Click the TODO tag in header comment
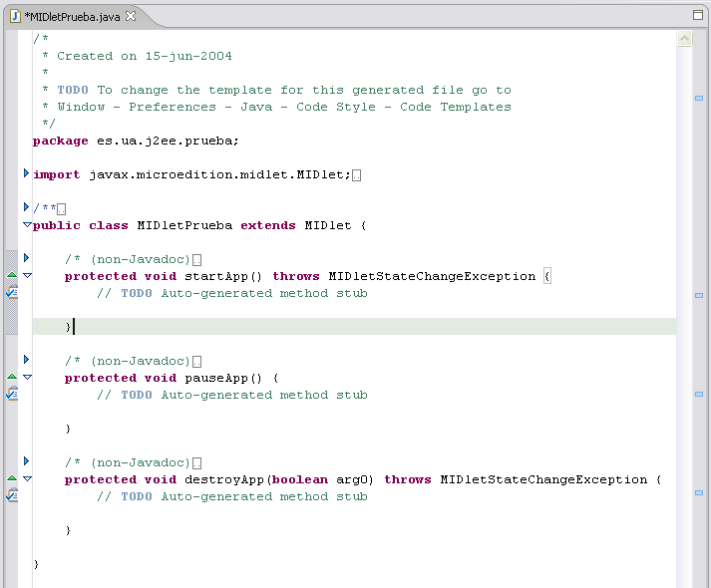711x588 pixels. click(73, 90)
